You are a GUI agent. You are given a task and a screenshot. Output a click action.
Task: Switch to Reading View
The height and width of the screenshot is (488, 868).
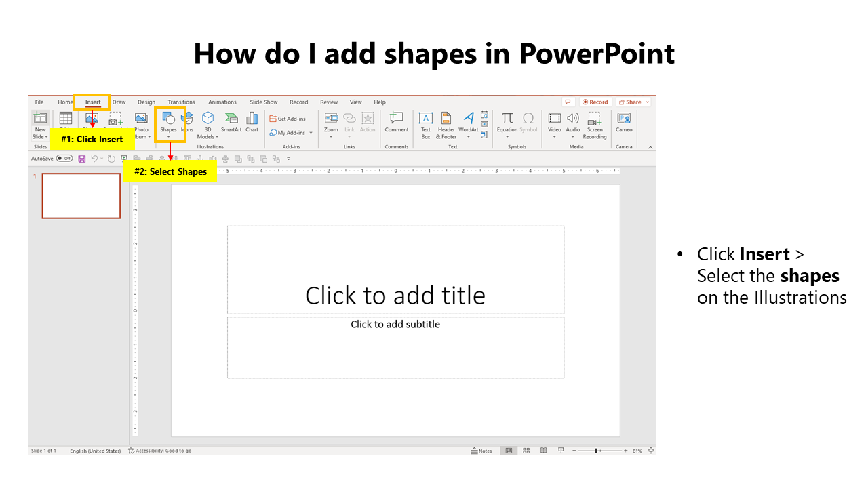543,451
